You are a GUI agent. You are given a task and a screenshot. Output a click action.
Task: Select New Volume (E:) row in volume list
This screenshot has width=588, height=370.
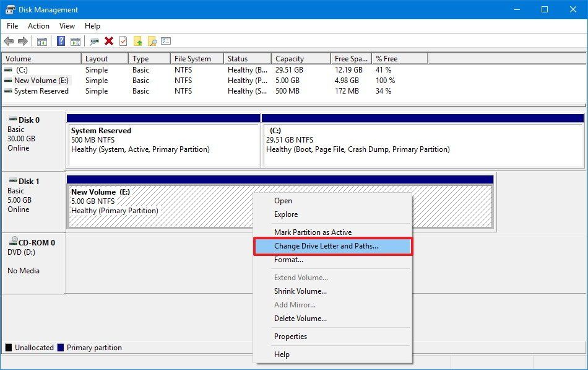click(41, 81)
